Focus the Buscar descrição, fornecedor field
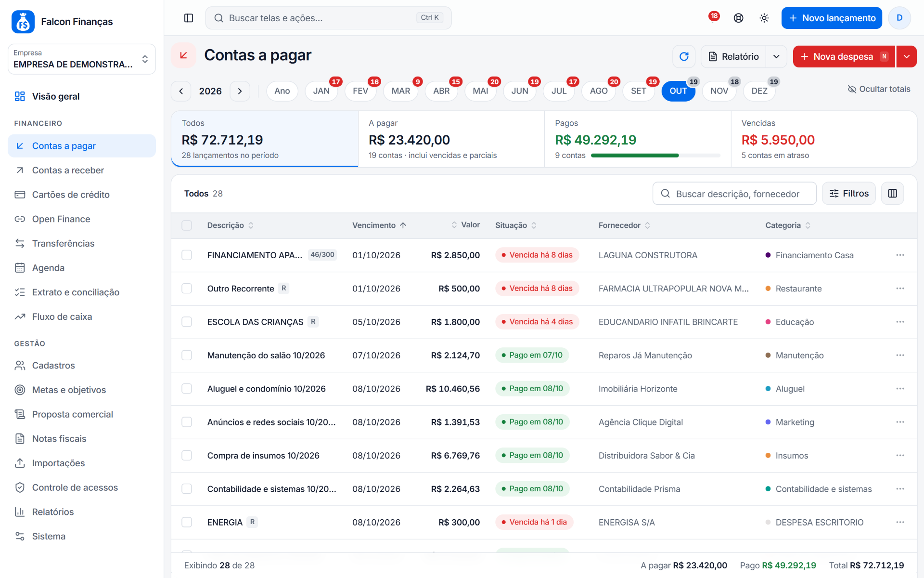 (734, 193)
